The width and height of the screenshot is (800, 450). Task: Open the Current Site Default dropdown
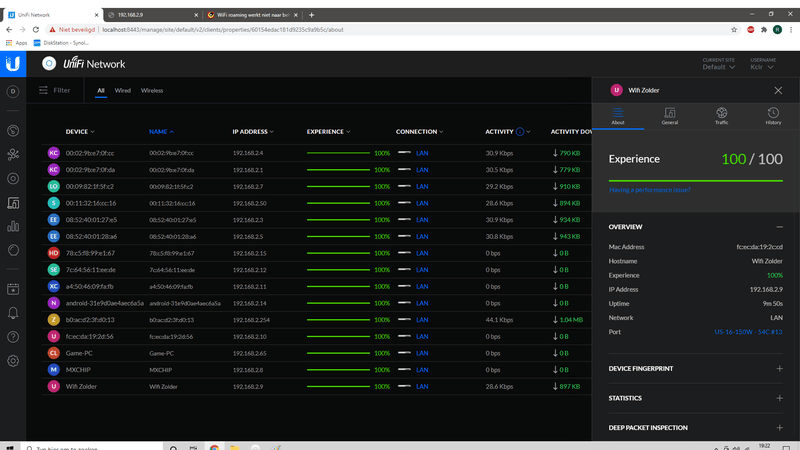coord(718,67)
